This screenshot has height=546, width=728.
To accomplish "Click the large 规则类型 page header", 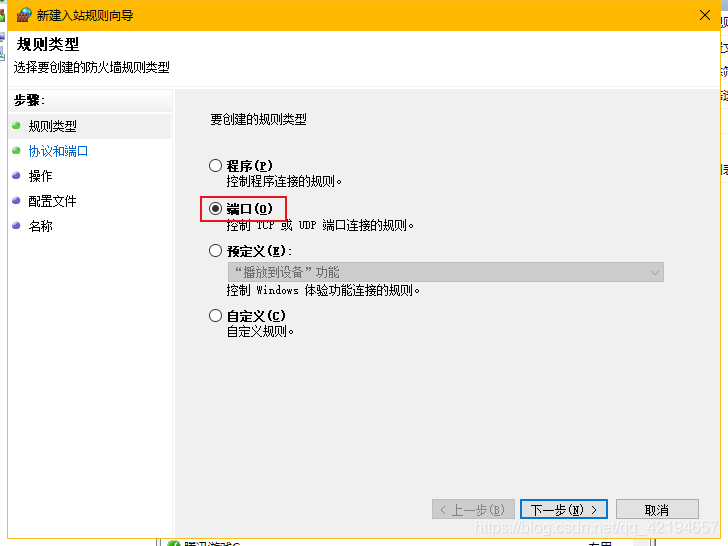I will (x=48, y=45).
